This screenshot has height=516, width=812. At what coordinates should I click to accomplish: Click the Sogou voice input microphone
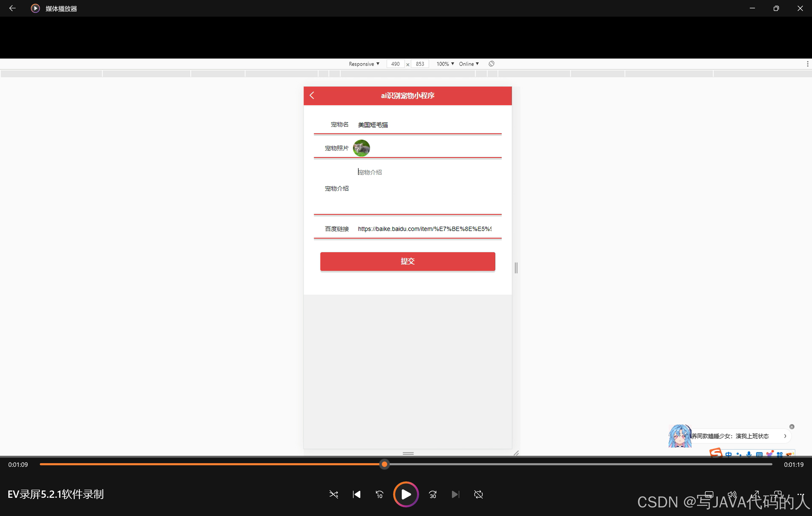pos(749,454)
